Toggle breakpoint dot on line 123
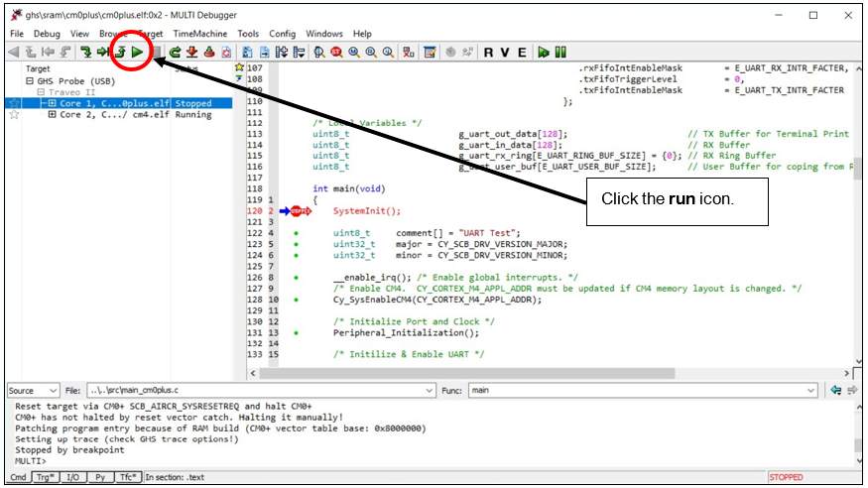 click(x=297, y=244)
